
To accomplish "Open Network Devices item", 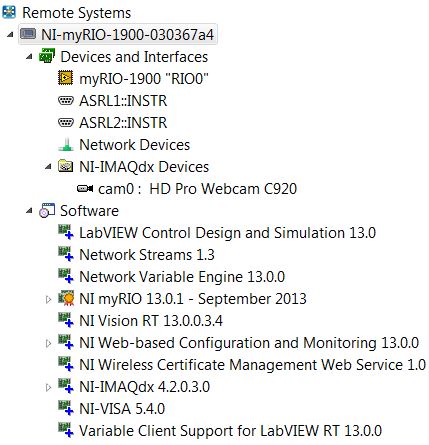I will click(134, 145).
